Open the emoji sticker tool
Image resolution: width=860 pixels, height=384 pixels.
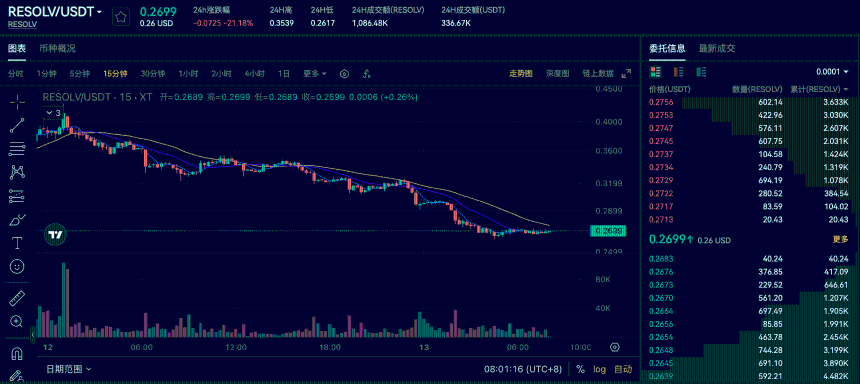point(18,267)
